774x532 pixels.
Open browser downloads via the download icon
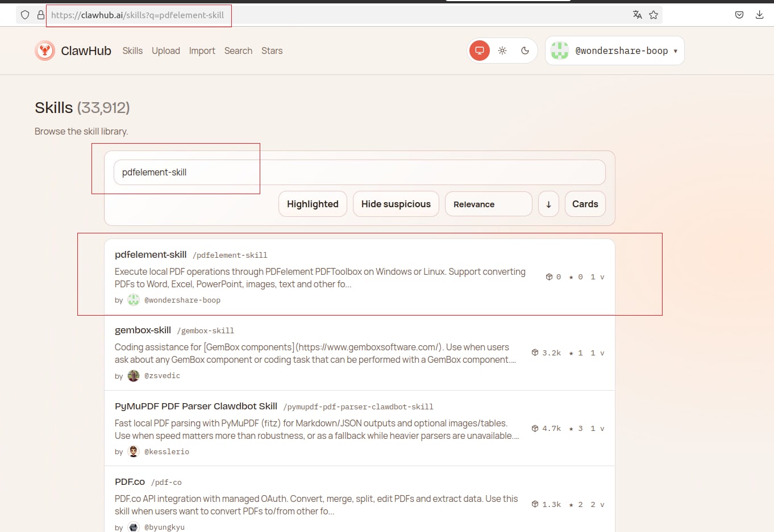[760, 14]
